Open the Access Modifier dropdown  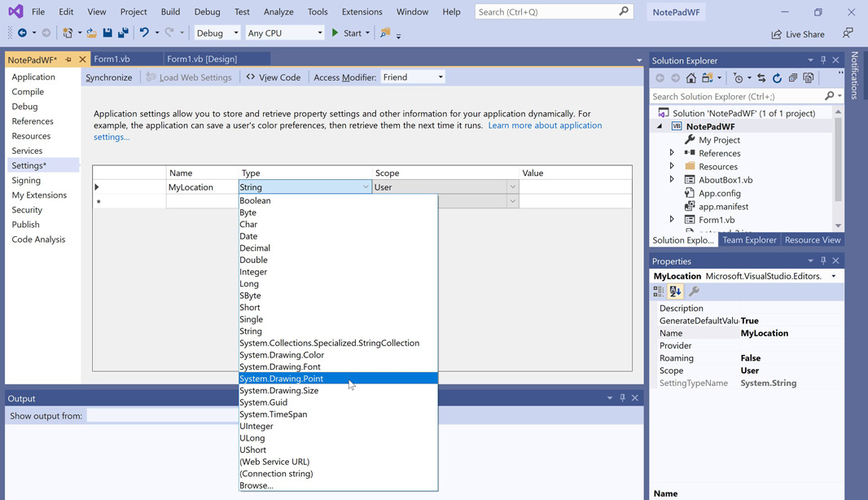pyautogui.click(x=413, y=77)
